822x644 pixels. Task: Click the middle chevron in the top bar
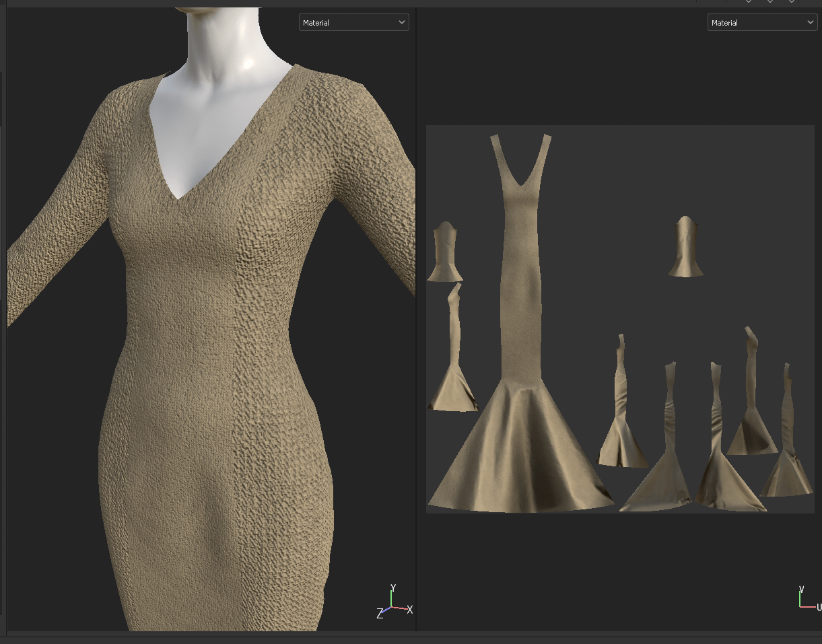click(769, 2)
